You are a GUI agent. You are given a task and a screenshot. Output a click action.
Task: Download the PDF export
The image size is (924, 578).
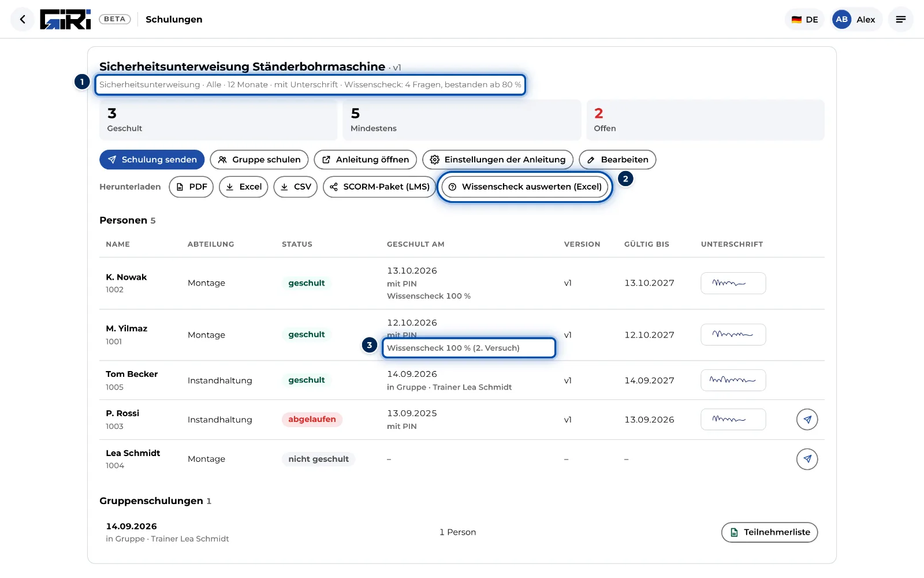click(x=191, y=187)
